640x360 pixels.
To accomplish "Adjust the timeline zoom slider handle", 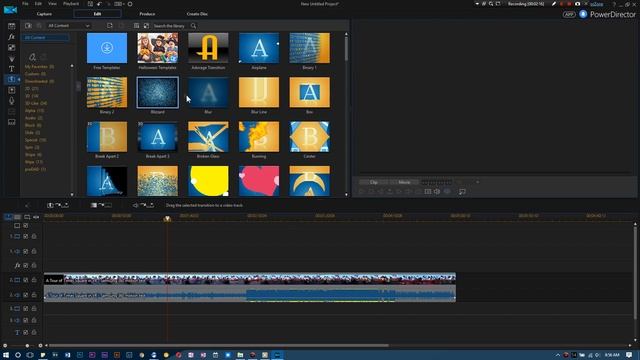I will (27, 346).
